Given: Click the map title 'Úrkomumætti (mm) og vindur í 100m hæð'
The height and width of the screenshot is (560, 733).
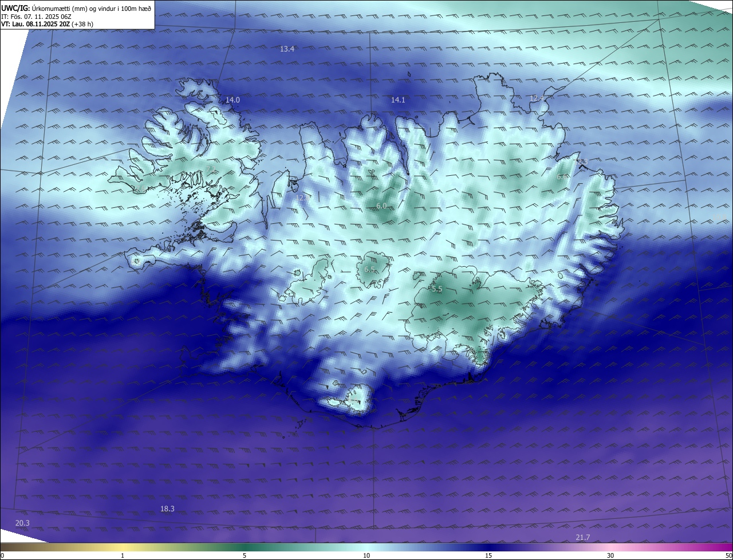Looking at the screenshot, I should point(91,8).
